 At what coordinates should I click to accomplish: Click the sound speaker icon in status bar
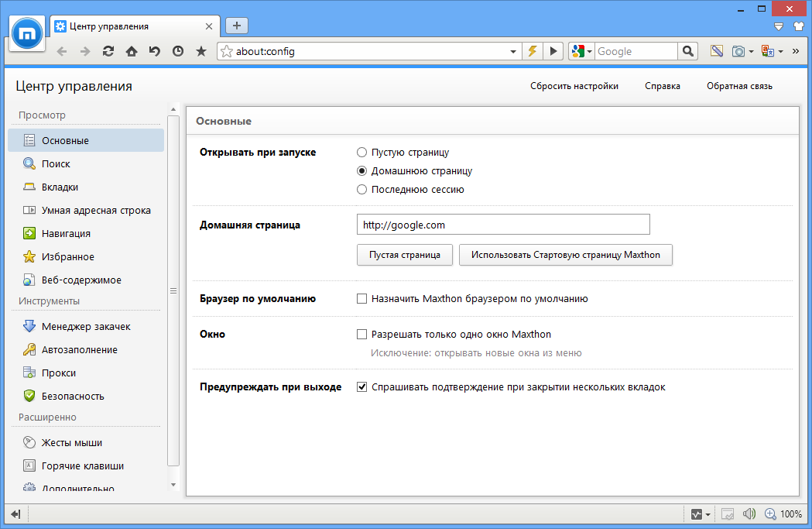click(749, 514)
